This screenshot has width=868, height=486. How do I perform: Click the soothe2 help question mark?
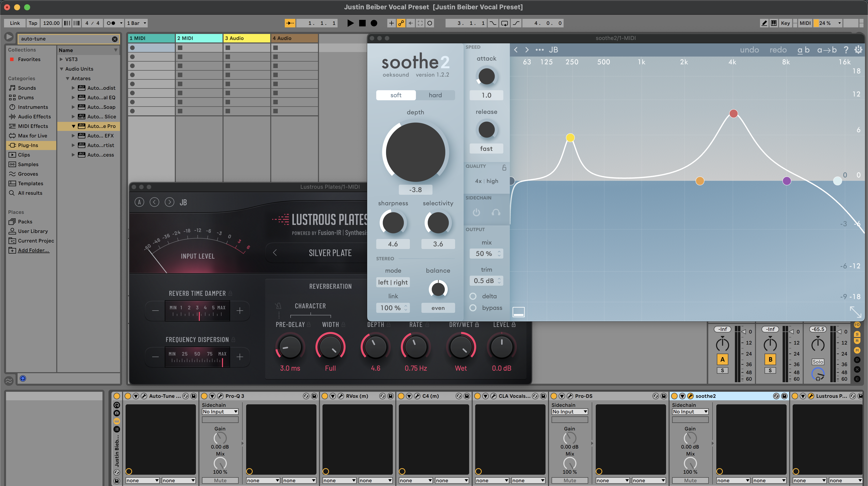(846, 50)
